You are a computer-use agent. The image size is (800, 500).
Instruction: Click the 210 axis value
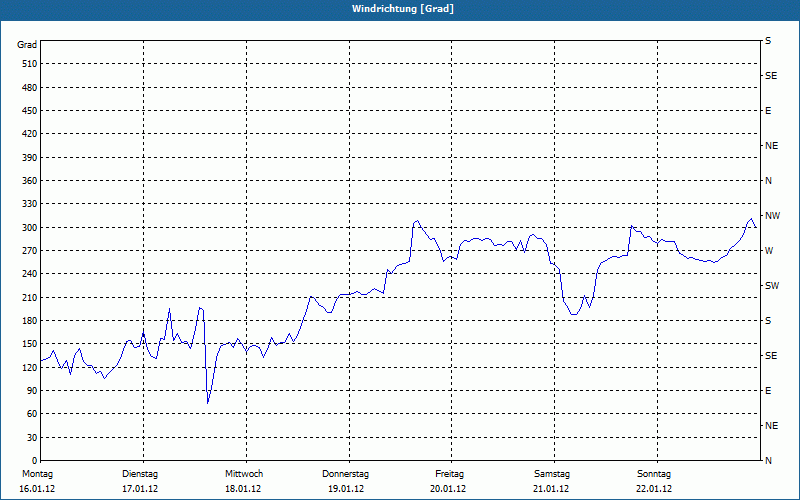pos(30,297)
